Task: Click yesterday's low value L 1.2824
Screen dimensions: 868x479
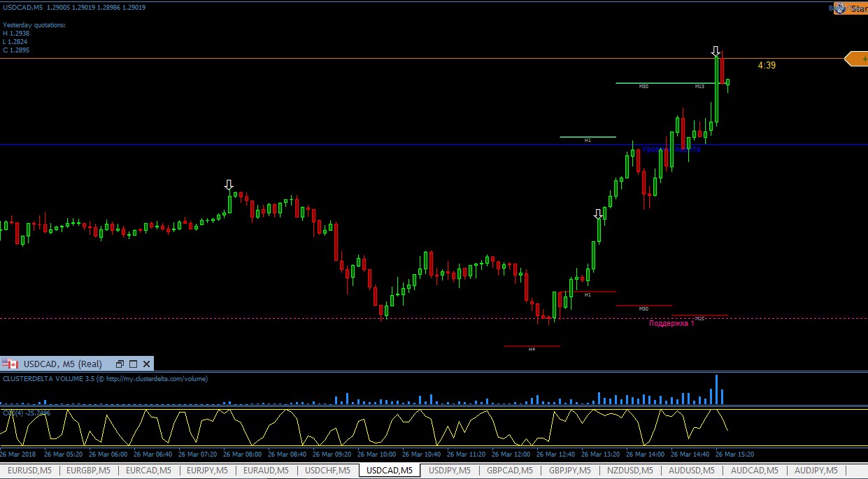Action: point(16,42)
